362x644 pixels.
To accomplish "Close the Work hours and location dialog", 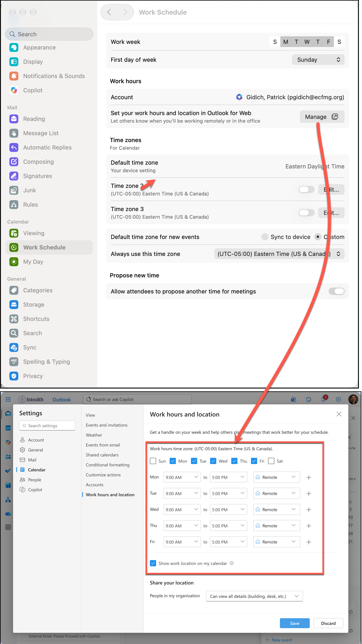I will point(339,414).
